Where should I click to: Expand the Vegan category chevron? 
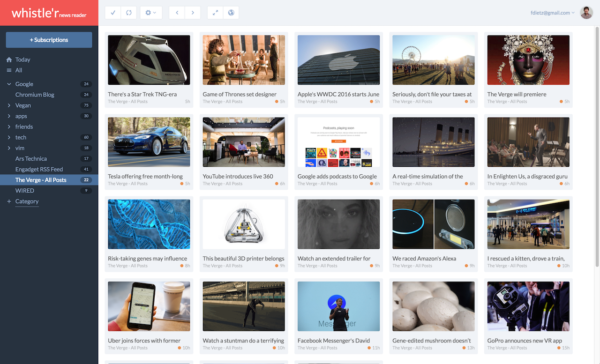9,105
